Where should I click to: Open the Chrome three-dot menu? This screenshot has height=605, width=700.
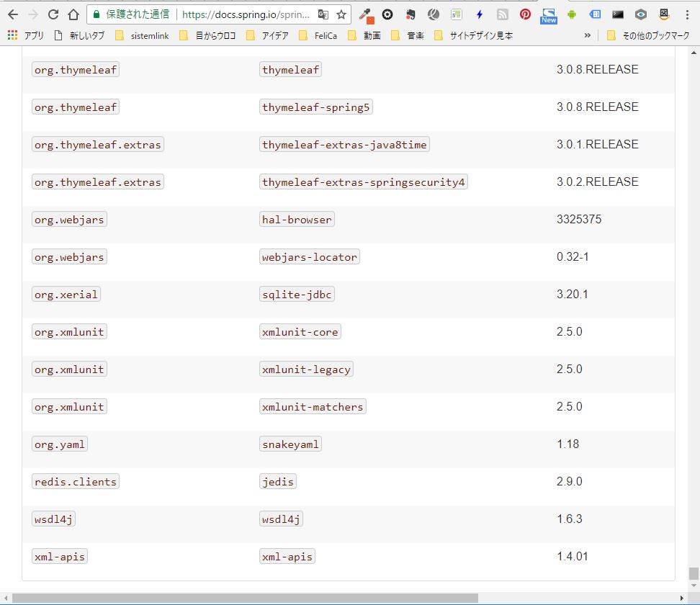coord(687,14)
